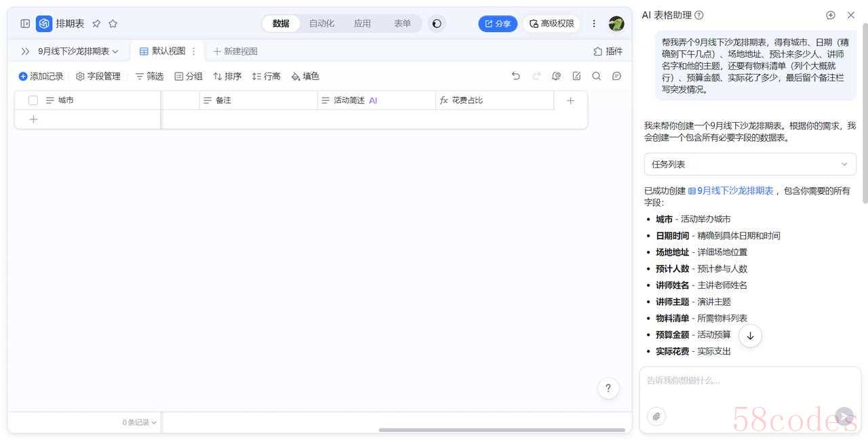Image resolution: width=868 pixels, height=440 pixels.
Task: Star the 排期表 base as favorite
Action: pyautogui.click(x=113, y=24)
